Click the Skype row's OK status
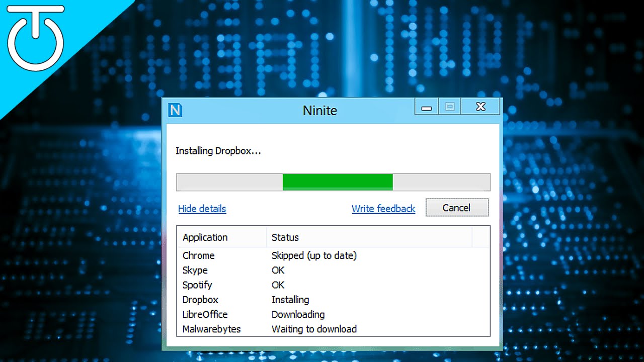Image resolution: width=644 pixels, height=362 pixels. point(278,270)
